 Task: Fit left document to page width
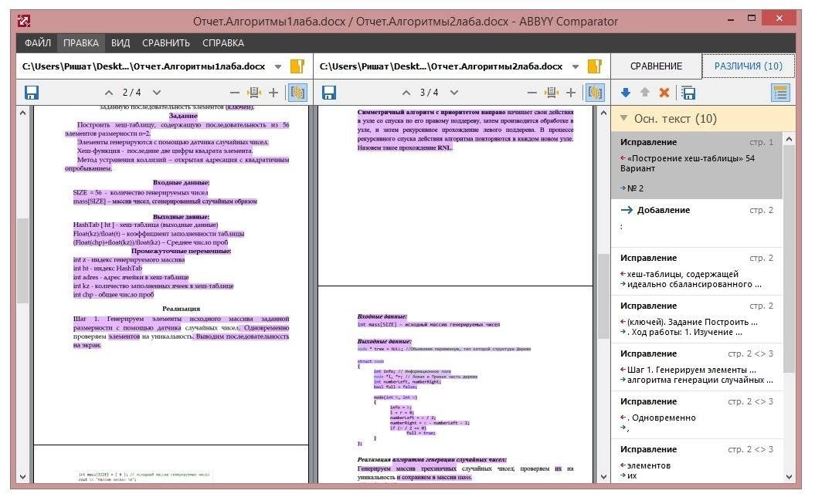click(x=254, y=93)
